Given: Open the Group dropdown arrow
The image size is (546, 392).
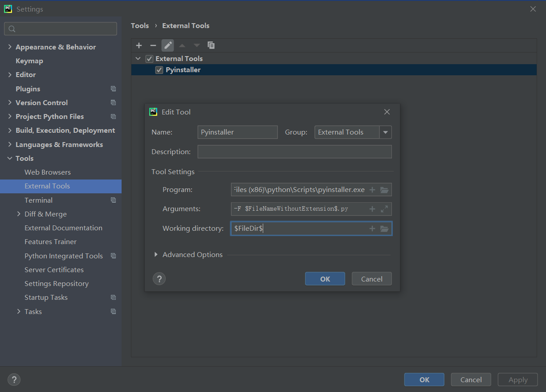Looking at the screenshot, I should click(x=386, y=132).
